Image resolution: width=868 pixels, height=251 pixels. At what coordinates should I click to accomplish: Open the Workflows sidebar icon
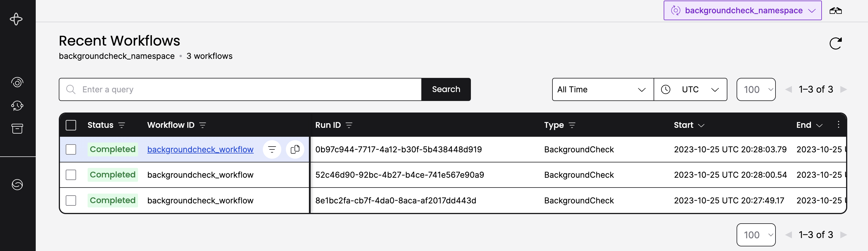(x=17, y=82)
